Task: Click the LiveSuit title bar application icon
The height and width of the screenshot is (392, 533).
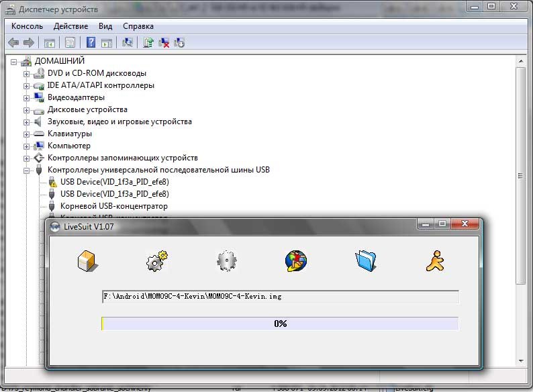Action: pos(55,226)
